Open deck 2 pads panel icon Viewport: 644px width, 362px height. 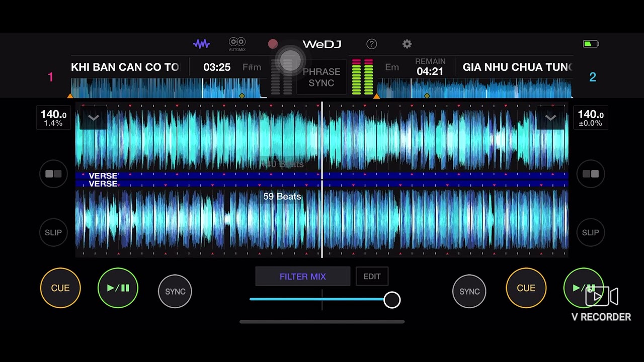click(591, 174)
